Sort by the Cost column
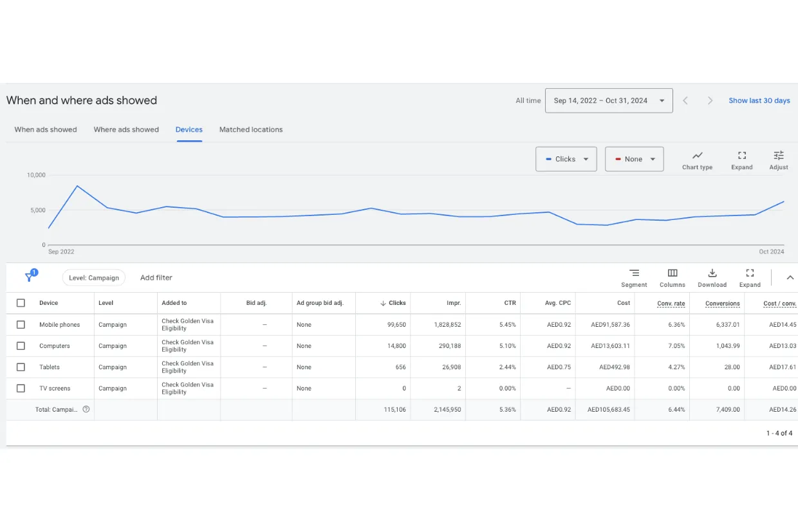Image resolution: width=798 pixels, height=532 pixels. tap(624, 303)
